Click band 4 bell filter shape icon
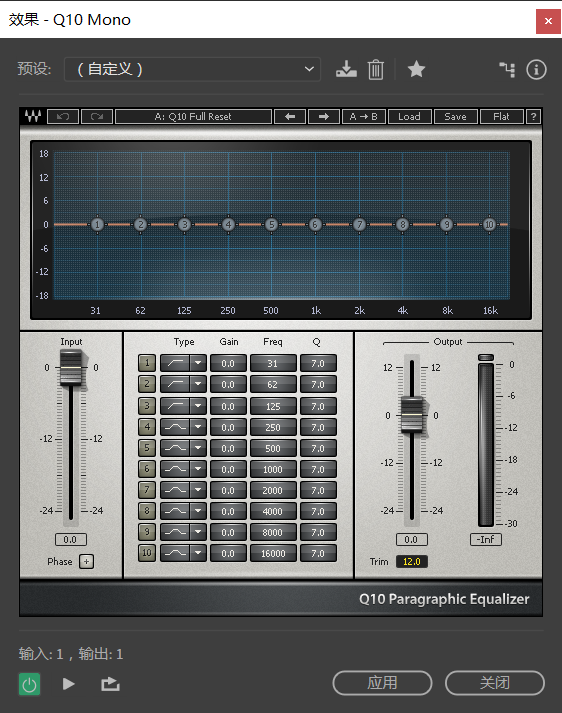The width and height of the screenshot is (562, 713). point(176,427)
